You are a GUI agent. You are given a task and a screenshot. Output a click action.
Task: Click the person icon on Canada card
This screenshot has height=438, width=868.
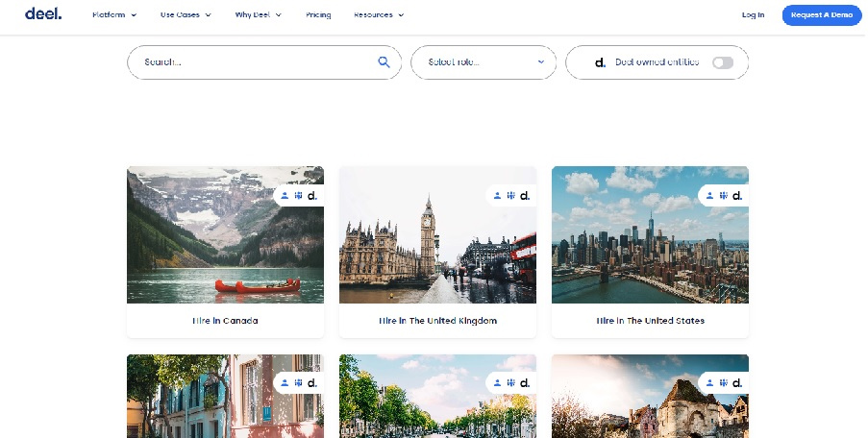coord(285,195)
